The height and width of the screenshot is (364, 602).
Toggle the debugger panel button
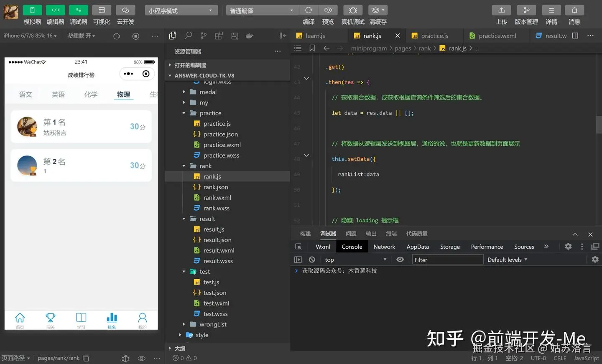point(79,10)
